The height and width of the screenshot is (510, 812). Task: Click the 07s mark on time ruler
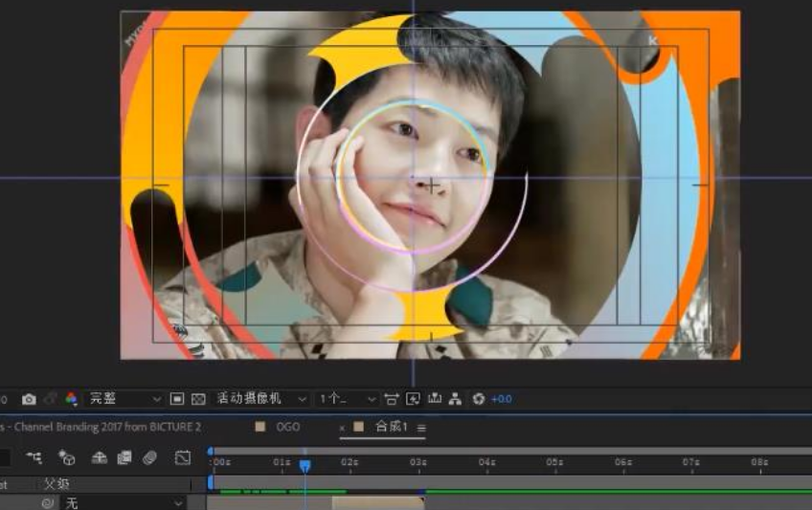690,462
